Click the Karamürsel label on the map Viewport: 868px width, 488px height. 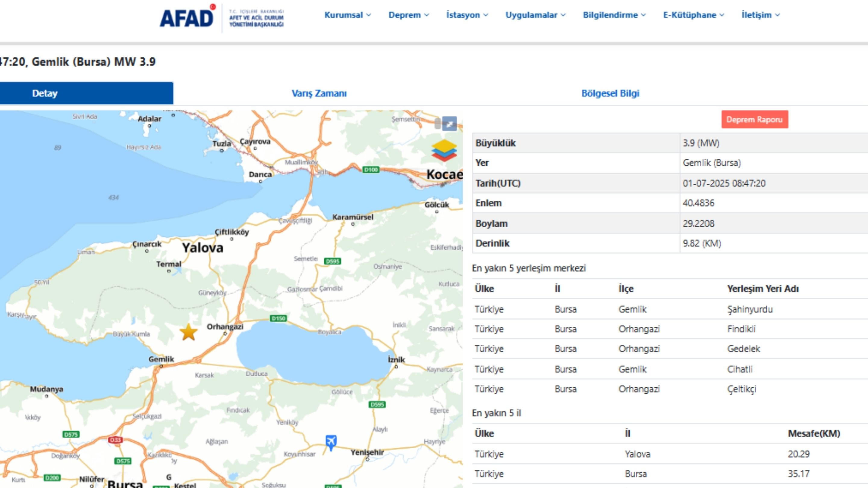[353, 217]
